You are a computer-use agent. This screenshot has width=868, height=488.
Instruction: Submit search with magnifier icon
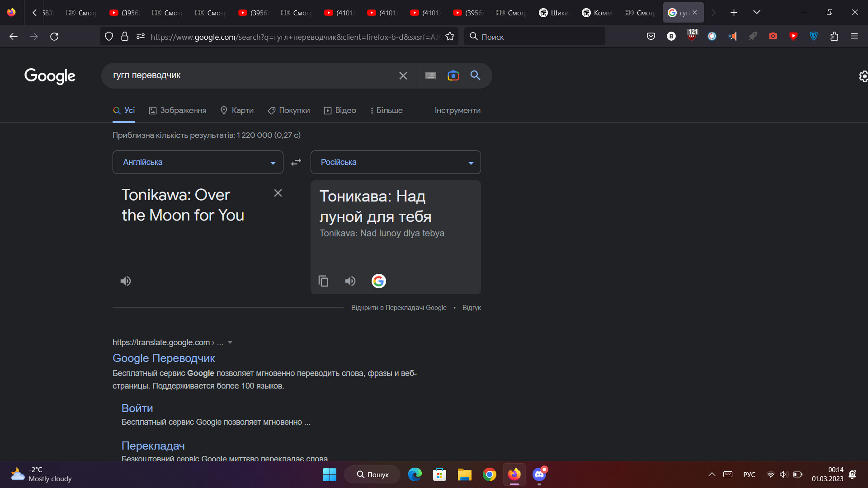tap(475, 75)
